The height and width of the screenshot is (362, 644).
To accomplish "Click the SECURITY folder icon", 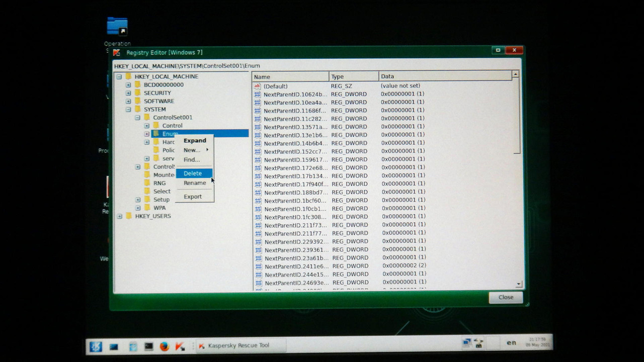I will tap(137, 93).
